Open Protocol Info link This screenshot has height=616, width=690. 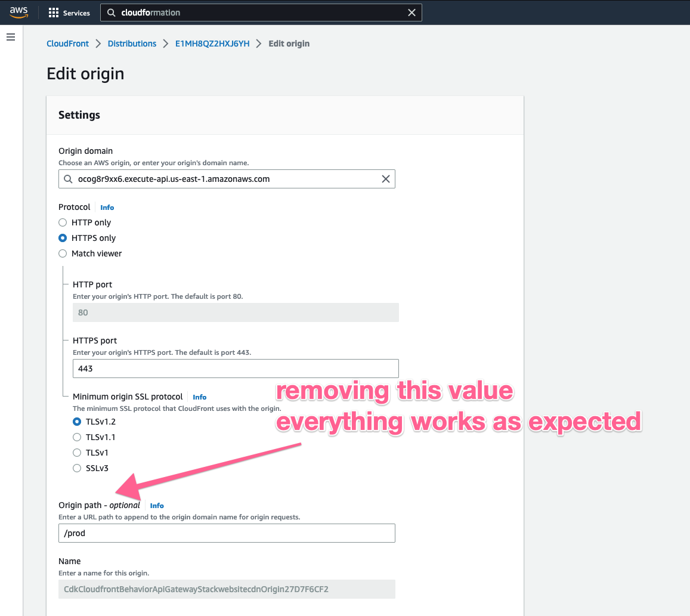(x=107, y=208)
